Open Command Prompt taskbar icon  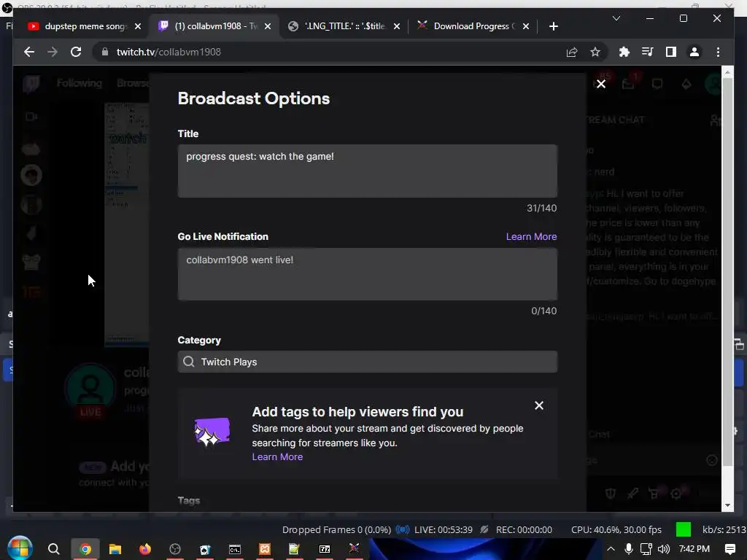[235, 549]
